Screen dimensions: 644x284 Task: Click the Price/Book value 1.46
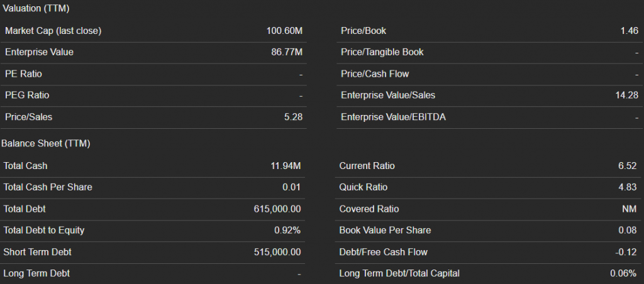click(x=629, y=31)
